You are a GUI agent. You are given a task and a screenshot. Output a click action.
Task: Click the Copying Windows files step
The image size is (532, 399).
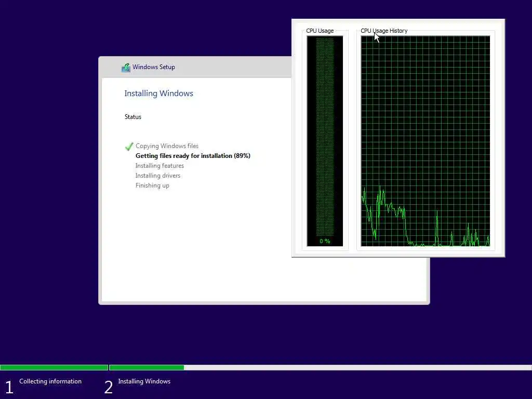(x=167, y=146)
